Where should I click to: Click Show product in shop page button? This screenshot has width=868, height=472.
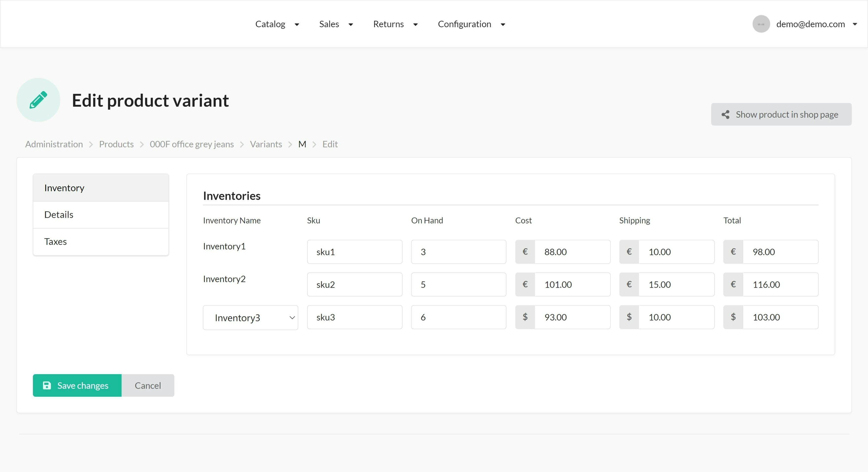click(781, 114)
